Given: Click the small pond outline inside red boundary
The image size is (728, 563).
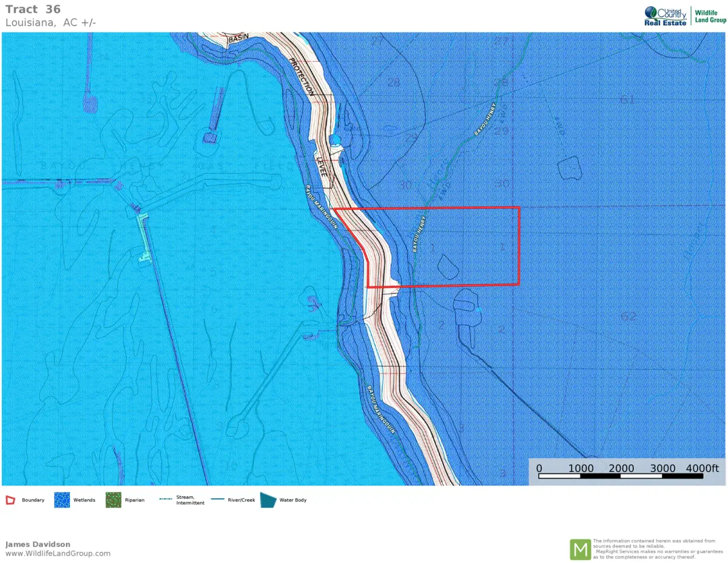Looking at the screenshot, I should coord(448,266).
